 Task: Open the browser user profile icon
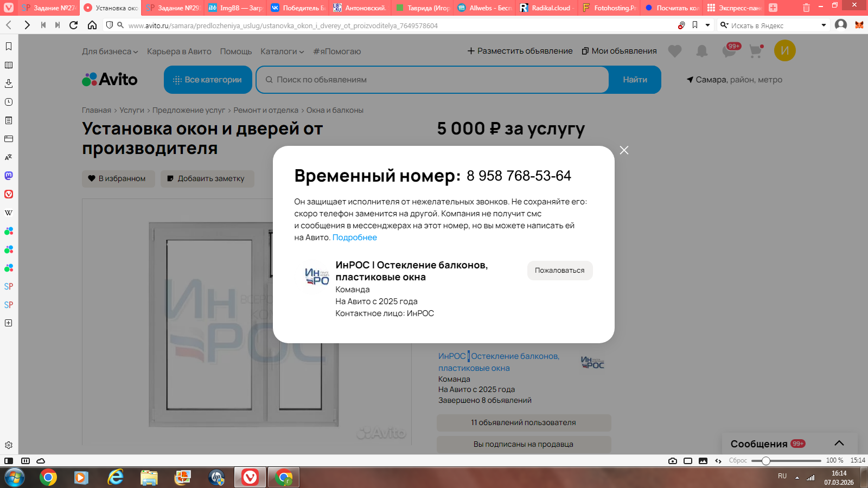(x=841, y=25)
